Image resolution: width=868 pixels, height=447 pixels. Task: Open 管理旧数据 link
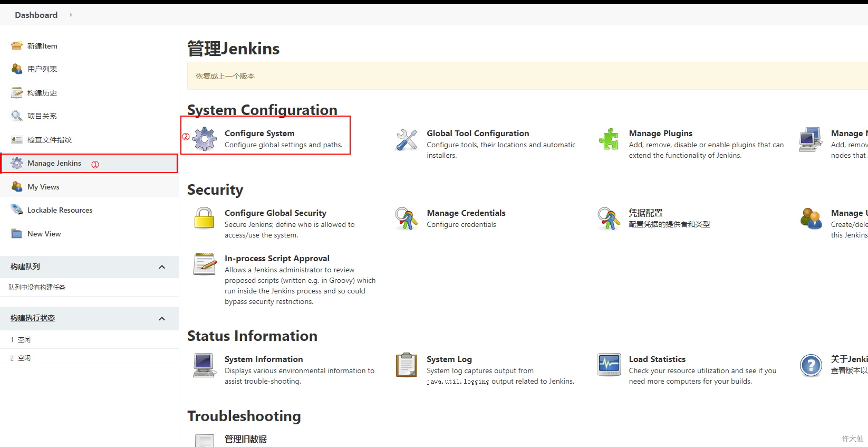tap(246, 439)
